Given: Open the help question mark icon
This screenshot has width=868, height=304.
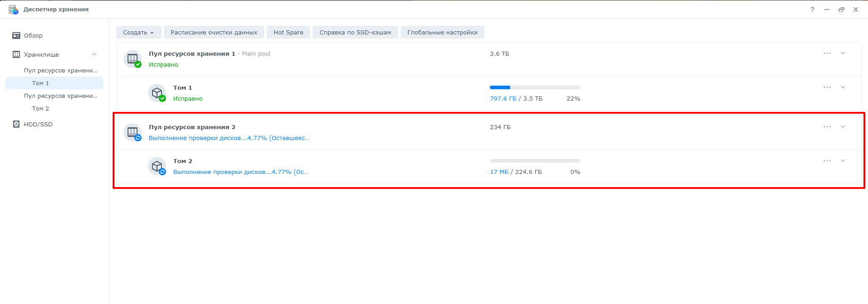Looking at the screenshot, I should 812,10.
